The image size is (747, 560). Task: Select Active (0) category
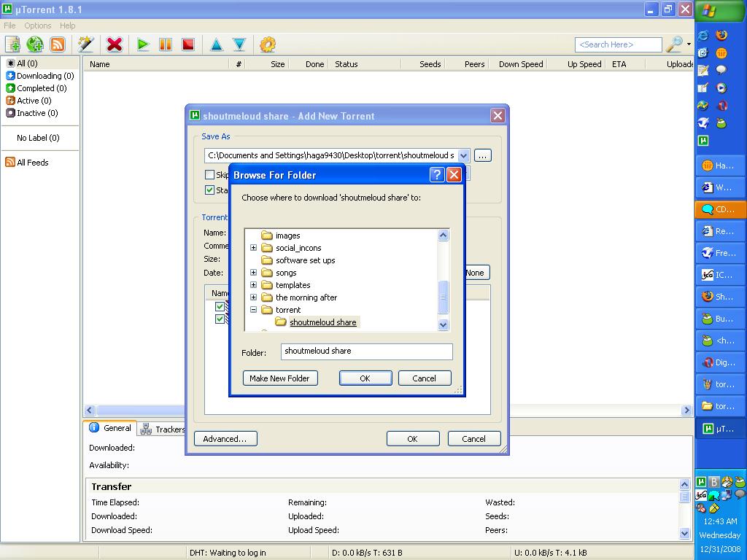tap(28, 101)
